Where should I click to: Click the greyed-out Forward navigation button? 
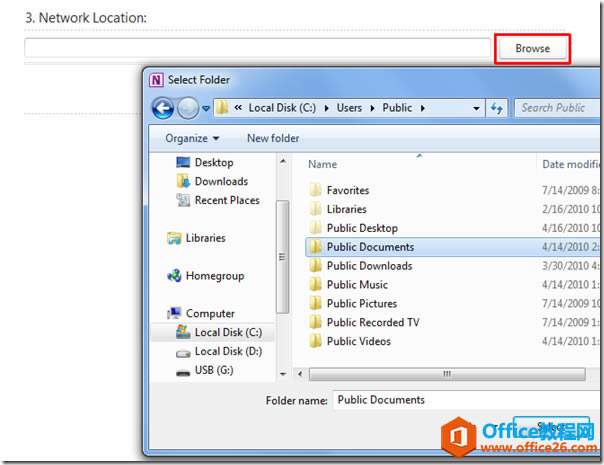pos(188,108)
